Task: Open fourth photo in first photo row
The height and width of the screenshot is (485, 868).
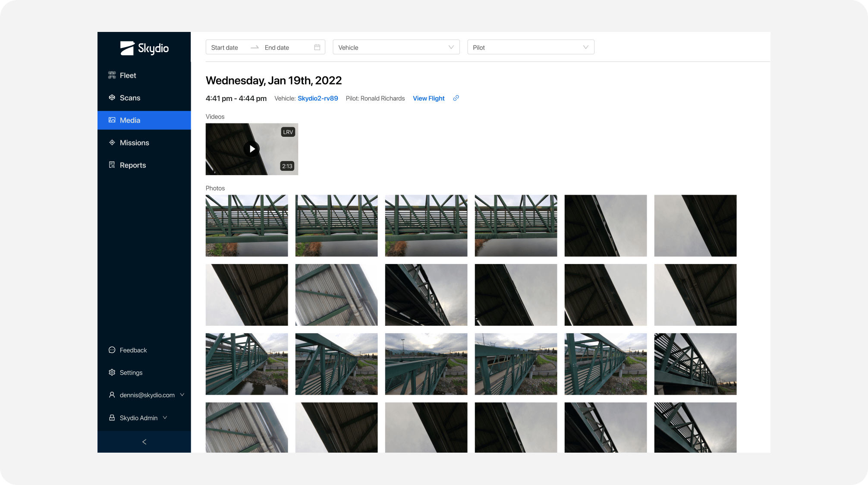Action: [x=516, y=226]
